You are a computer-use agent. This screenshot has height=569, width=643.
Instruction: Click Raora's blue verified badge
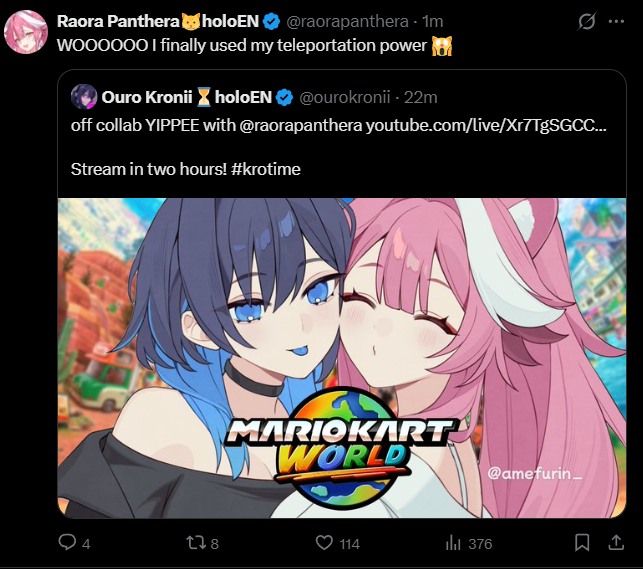click(271, 21)
